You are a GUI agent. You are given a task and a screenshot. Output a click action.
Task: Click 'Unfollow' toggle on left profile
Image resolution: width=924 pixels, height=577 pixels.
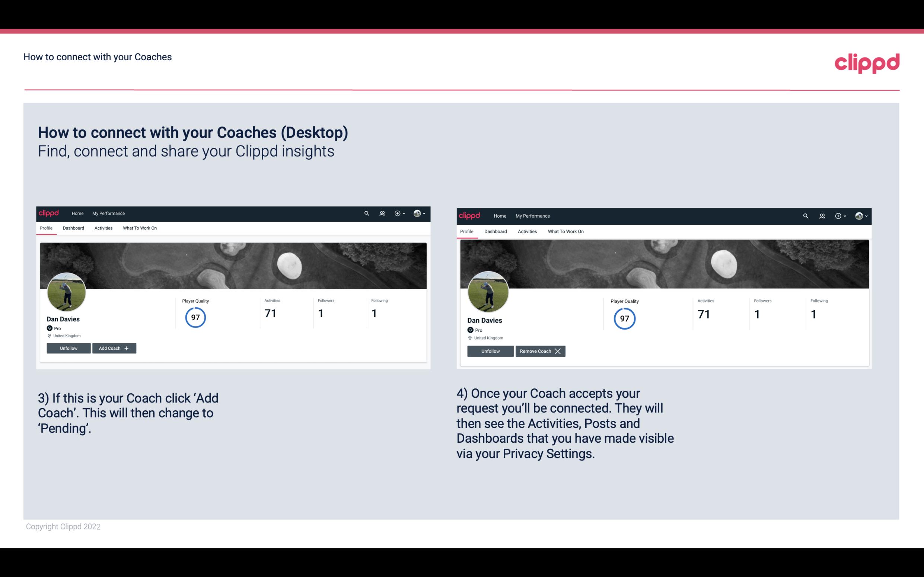(68, 348)
